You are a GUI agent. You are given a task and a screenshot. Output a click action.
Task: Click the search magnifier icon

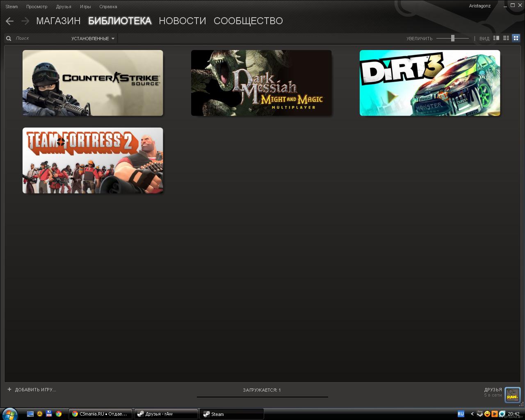point(9,39)
